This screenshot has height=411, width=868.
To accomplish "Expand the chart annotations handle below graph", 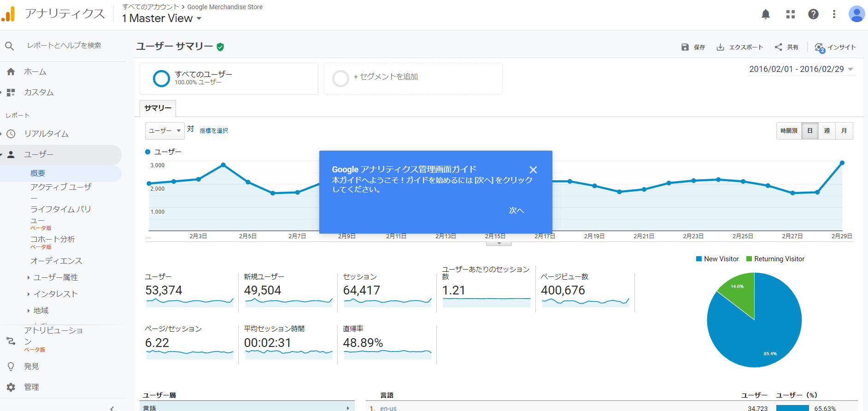I will click(499, 243).
